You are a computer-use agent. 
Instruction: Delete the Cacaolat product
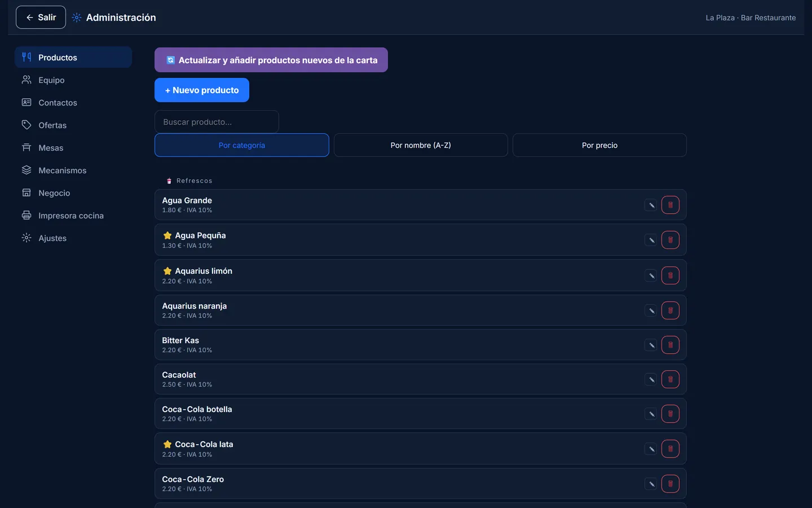pos(670,379)
